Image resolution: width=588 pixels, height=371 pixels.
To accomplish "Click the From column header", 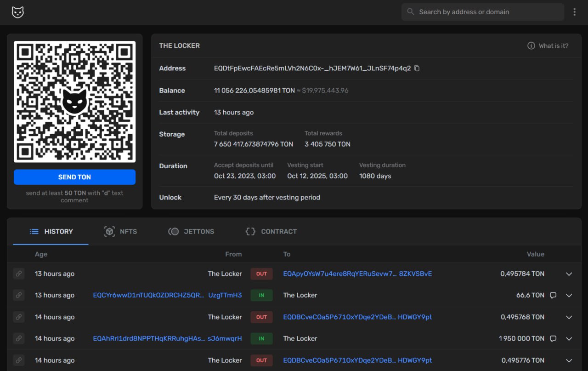I will [x=233, y=254].
